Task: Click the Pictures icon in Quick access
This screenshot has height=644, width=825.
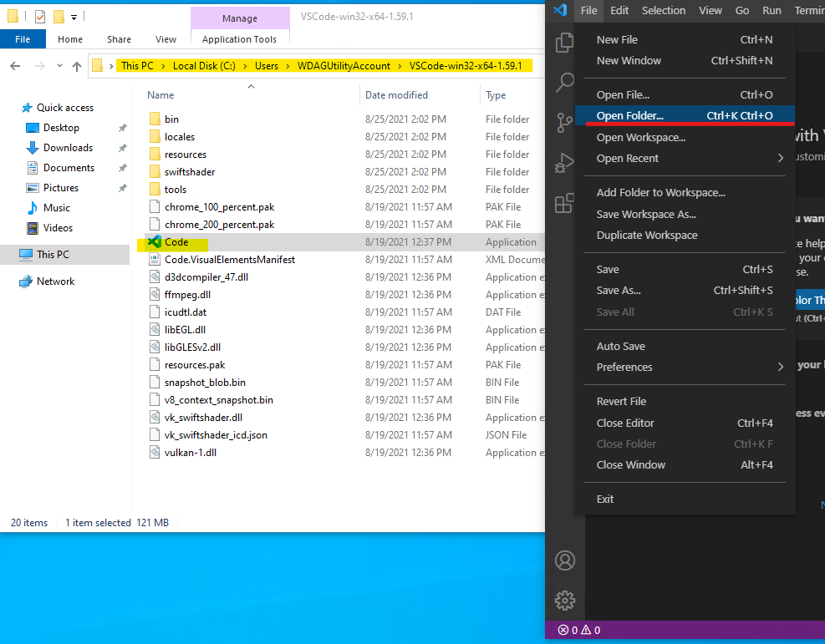Action: pyautogui.click(x=33, y=188)
